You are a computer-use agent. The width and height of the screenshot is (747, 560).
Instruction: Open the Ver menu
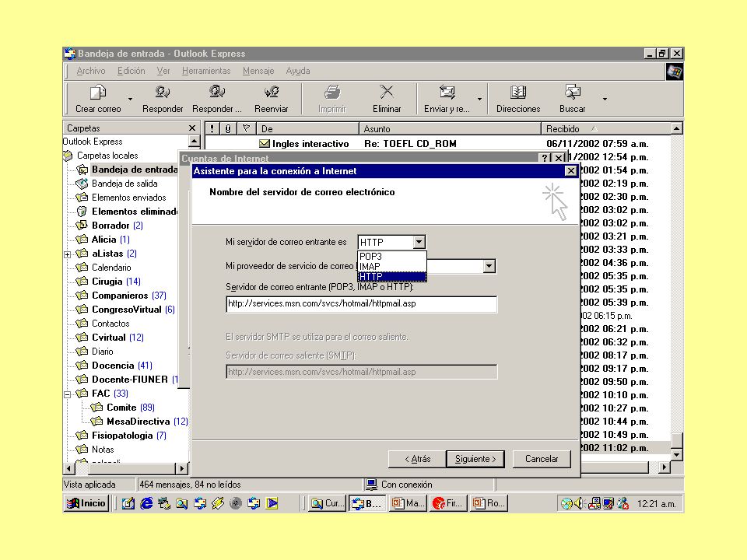(163, 71)
